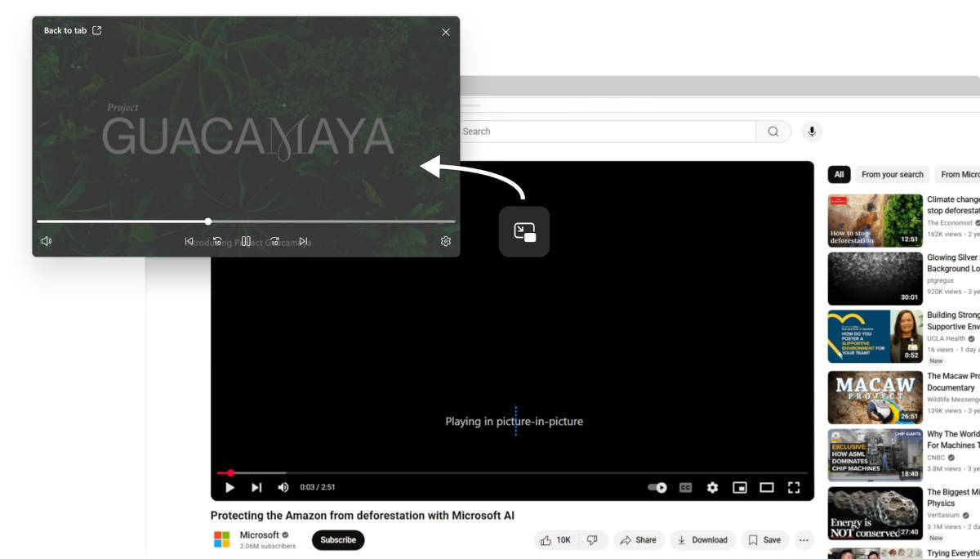Image resolution: width=980 pixels, height=559 pixels.
Task: Open How to stop deforestation thumbnail
Action: pos(875,221)
